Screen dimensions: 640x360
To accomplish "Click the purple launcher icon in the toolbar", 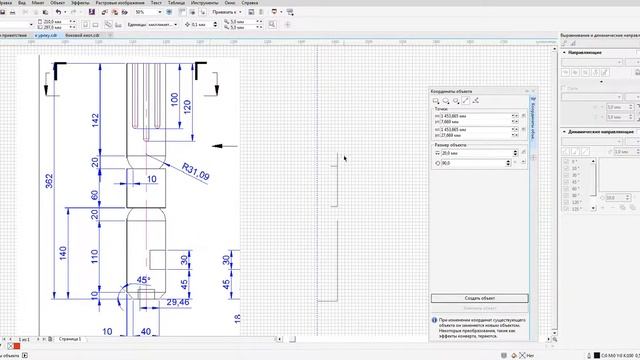I will [92, 12].
